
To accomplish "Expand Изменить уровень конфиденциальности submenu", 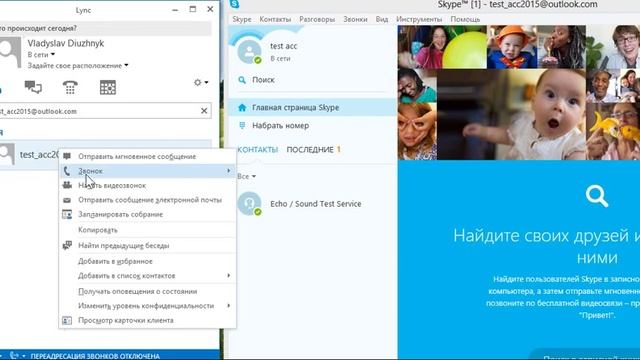I will [x=147, y=306].
